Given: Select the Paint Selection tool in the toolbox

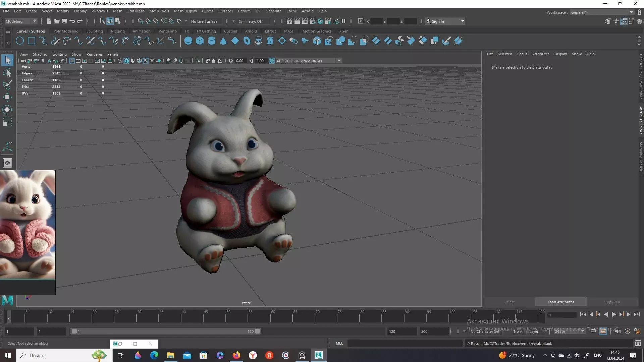Looking at the screenshot, I should tap(7, 85).
